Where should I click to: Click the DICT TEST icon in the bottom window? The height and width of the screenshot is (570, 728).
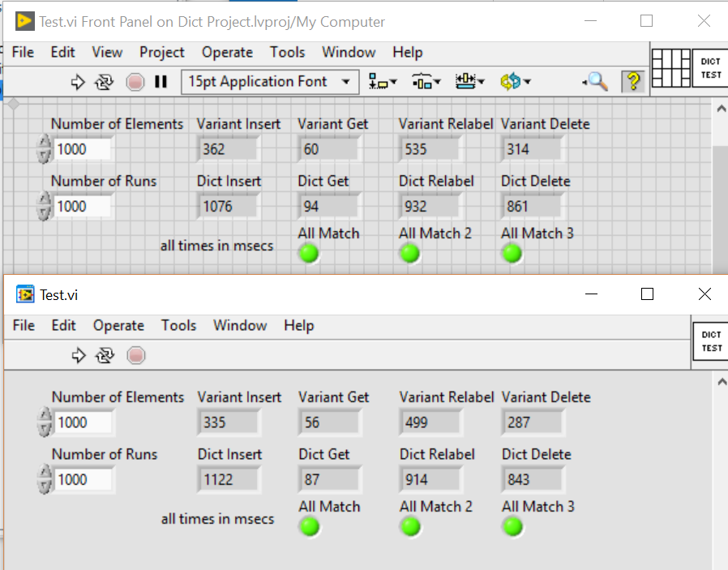(x=711, y=341)
